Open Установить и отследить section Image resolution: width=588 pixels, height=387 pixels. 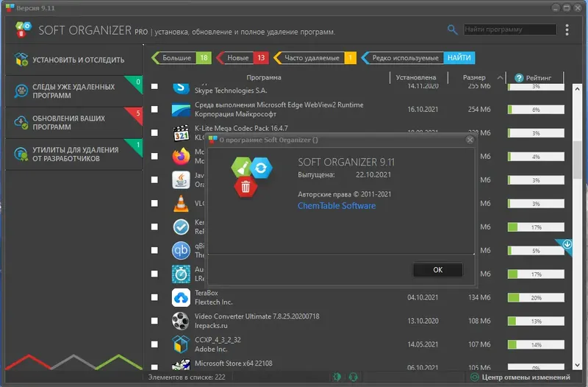click(74, 60)
